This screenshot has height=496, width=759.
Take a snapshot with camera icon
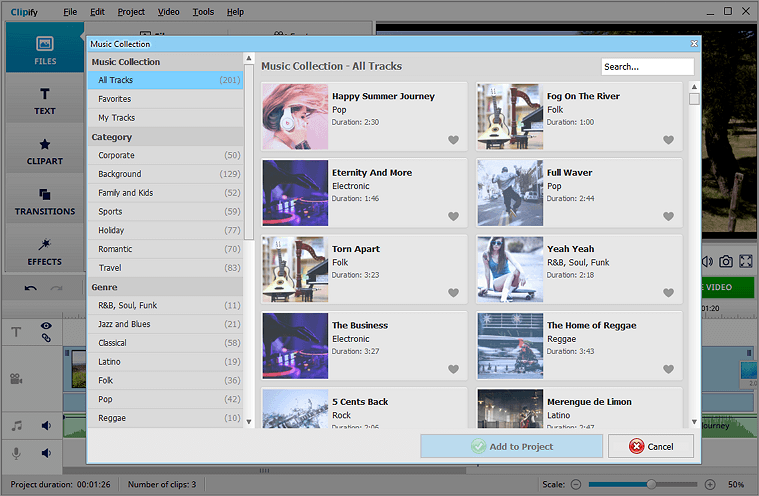[x=726, y=261]
